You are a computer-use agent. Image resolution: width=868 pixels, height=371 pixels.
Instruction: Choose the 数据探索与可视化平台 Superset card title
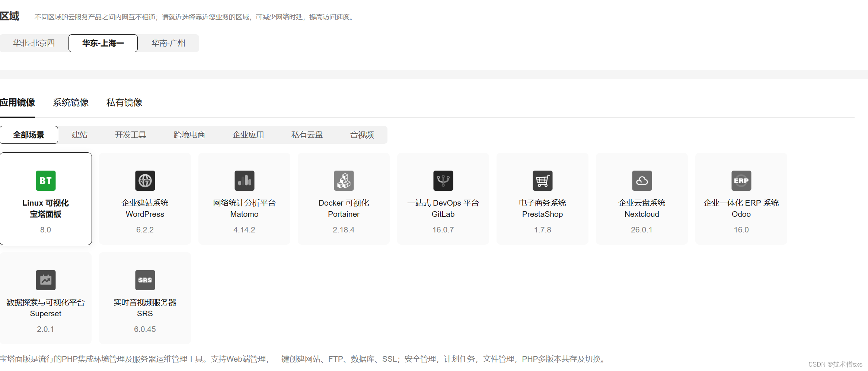(x=46, y=308)
